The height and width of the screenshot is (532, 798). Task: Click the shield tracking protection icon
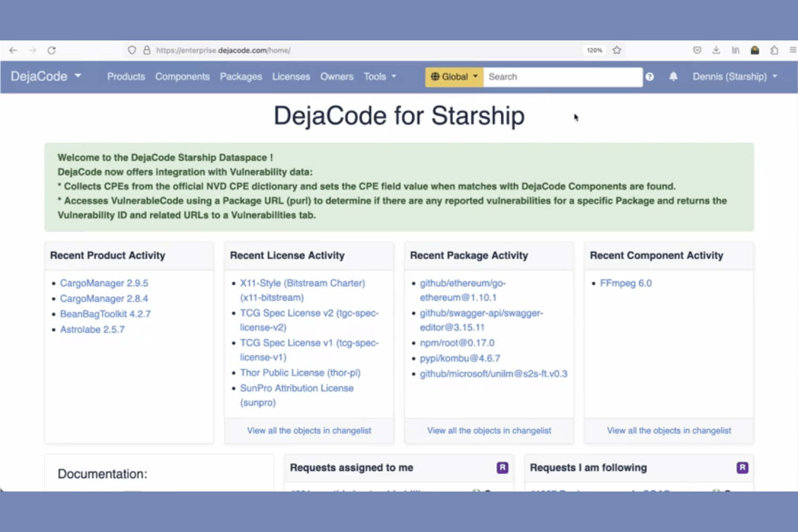(132, 50)
